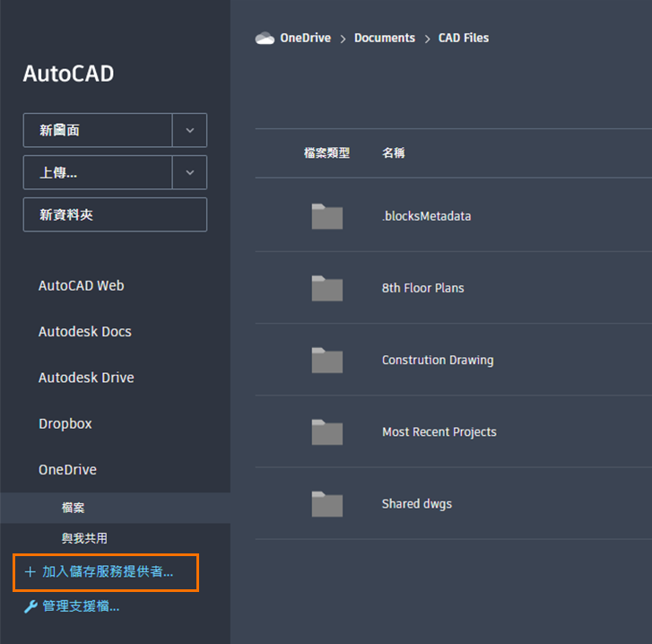Screen dimensions: 652x644
Task: Open the Shared dwgs folder icon
Action: point(327,504)
